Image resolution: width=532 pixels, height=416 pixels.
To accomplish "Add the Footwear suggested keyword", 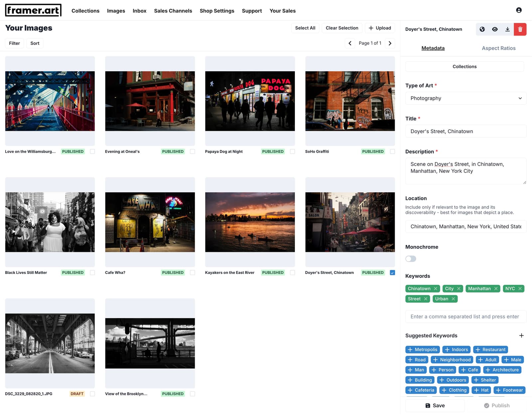I will tap(509, 390).
